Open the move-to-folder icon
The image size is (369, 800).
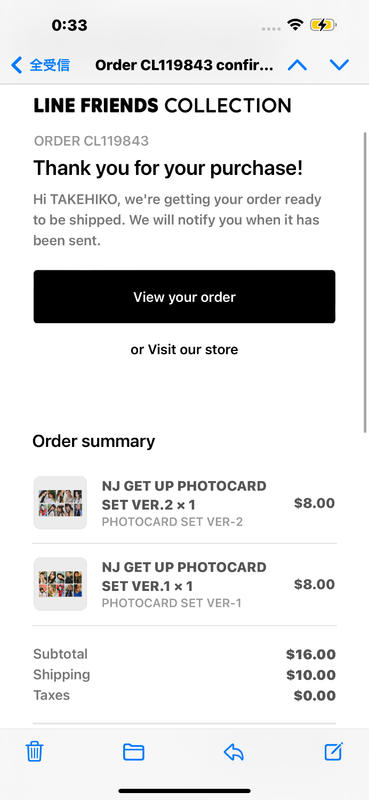pos(134,752)
